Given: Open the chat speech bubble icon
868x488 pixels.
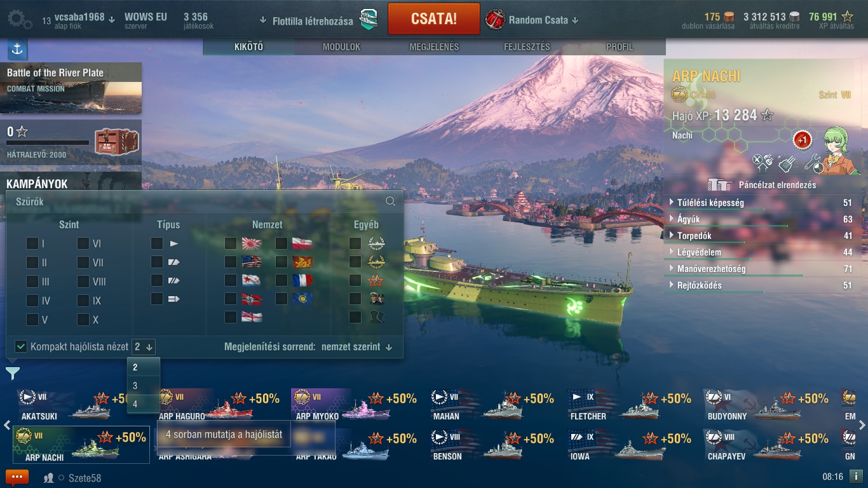Looking at the screenshot, I should (x=17, y=477).
